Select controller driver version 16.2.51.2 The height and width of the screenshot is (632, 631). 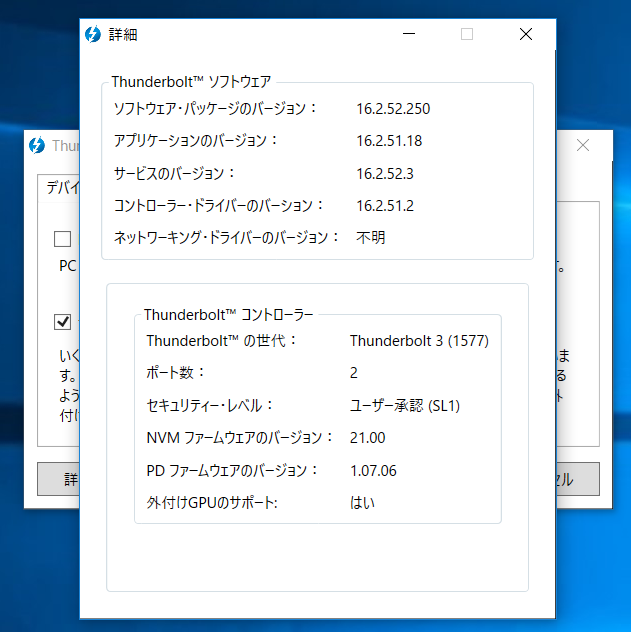click(x=385, y=206)
